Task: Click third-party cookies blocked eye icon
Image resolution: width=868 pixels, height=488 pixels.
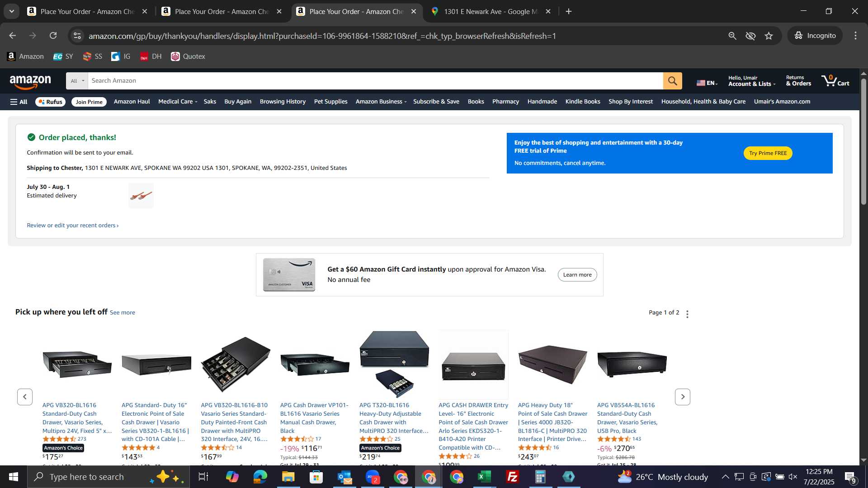Action: click(750, 36)
